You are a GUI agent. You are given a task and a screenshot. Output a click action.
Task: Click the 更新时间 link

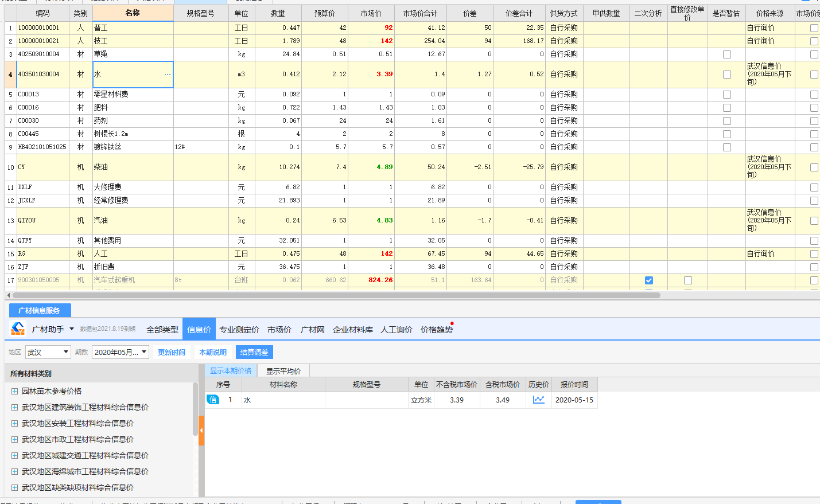coord(172,353)
